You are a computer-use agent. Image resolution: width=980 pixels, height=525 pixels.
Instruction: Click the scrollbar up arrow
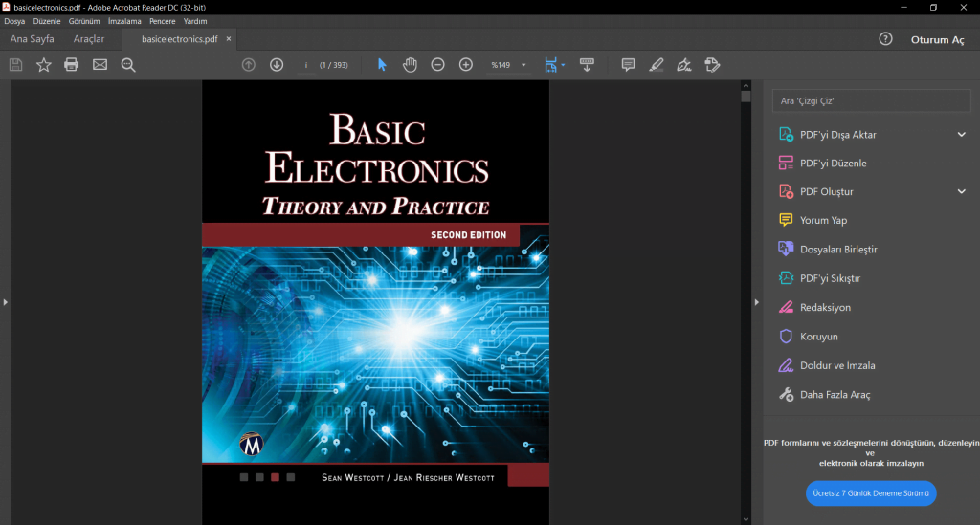pyautogui.click(x=746, y=85)
